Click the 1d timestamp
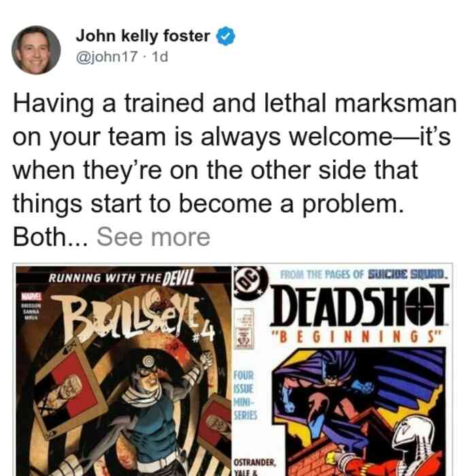The height and width of the screenshot is (476, 476). pyautogui.click(x=160, y=56)
